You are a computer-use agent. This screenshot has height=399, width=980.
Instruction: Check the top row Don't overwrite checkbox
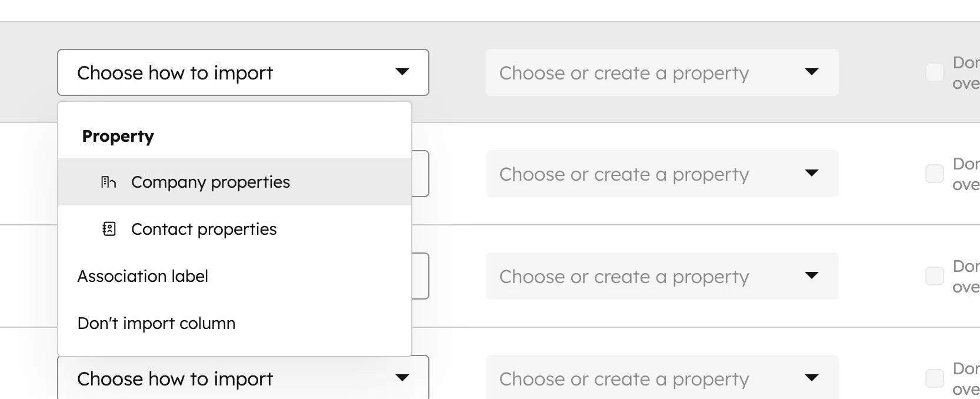pyautogui.click(x=934, y=72)
